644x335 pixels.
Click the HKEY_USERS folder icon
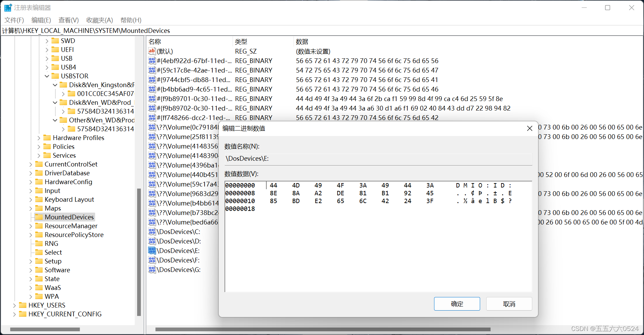click(23, 305)
